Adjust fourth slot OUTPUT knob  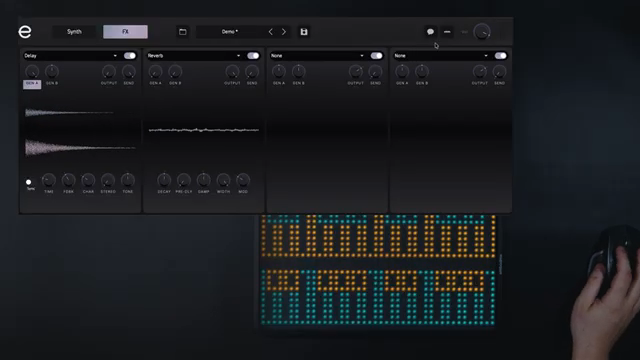(x=480, y=72)
